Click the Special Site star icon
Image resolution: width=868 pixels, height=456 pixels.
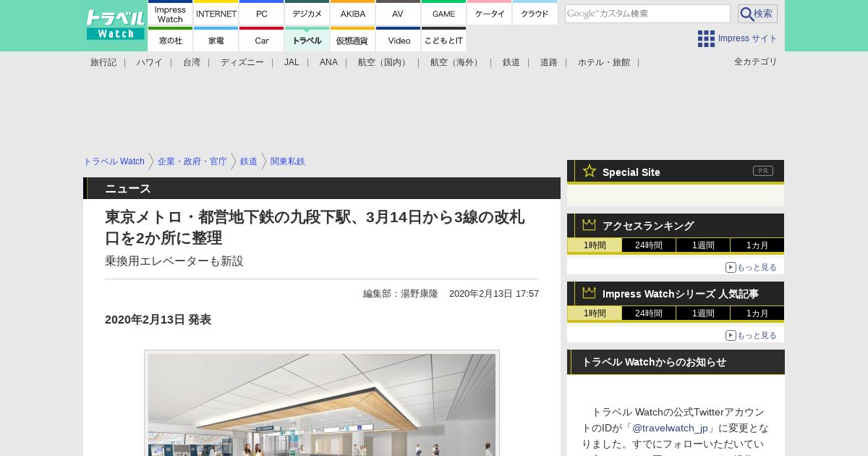pyautogui.click(x=590, y=171)
